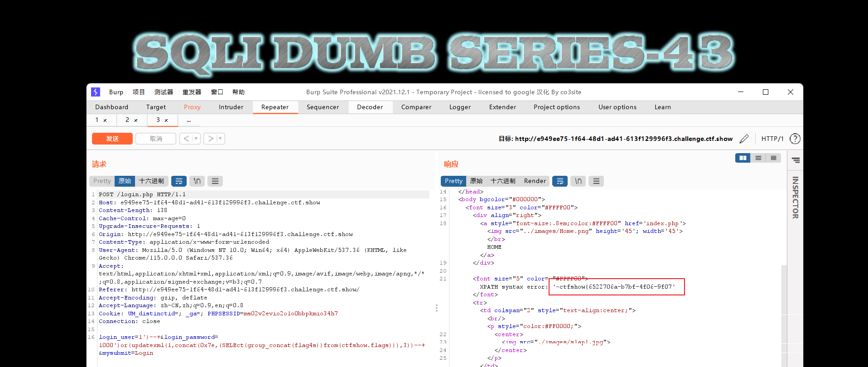Viewport: 868px width, 367px height.
Task: Expand the vertical INSPECTOR side label
Action: 795,198
